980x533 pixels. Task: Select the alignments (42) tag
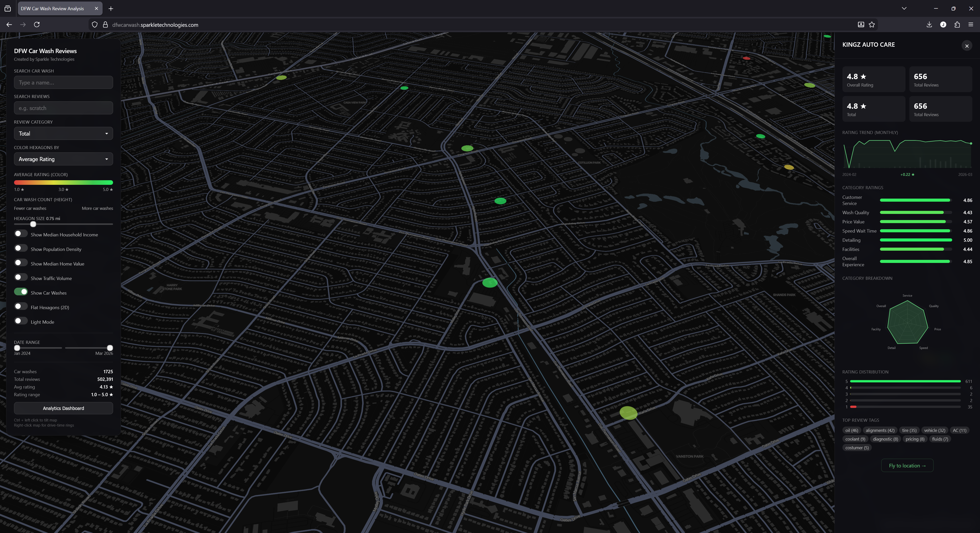(x=880, y=430)
